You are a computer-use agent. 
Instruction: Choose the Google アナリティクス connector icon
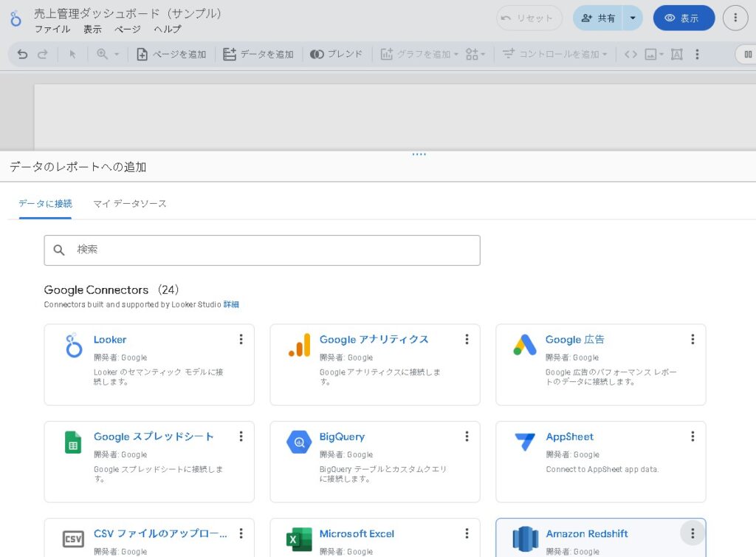pos(299,345)
